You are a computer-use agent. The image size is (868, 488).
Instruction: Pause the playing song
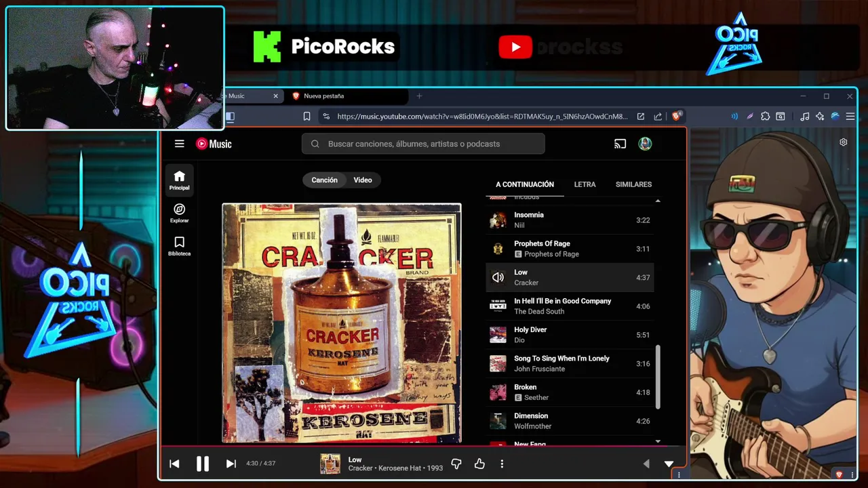(x=203, y=464)
